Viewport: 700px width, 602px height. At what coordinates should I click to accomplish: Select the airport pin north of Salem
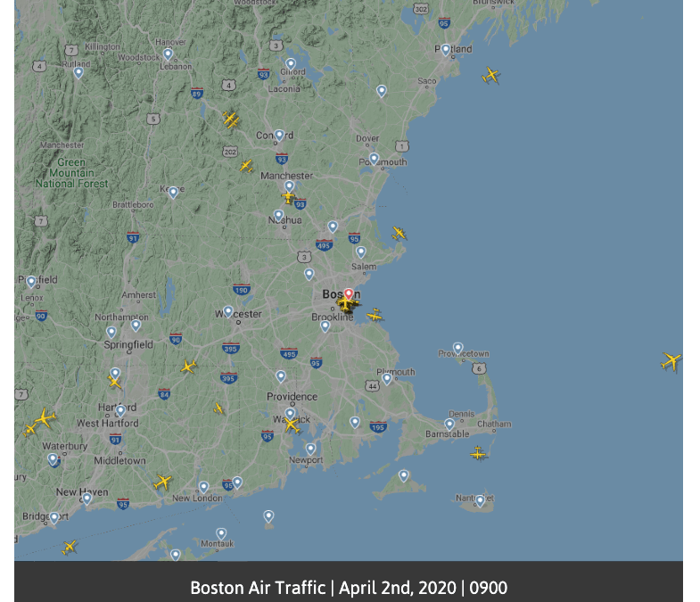coord(361,252)
